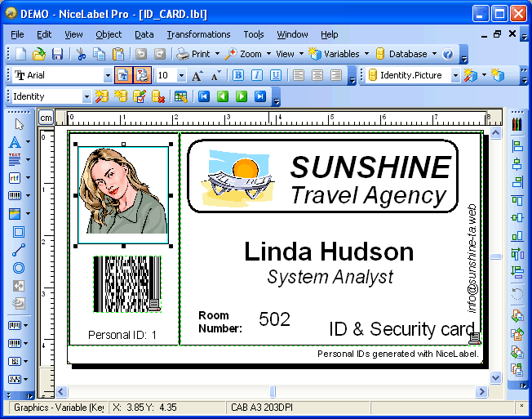Select the RTF text tool
This screenshot has width=532, height=419.
(x=15, y=177)
